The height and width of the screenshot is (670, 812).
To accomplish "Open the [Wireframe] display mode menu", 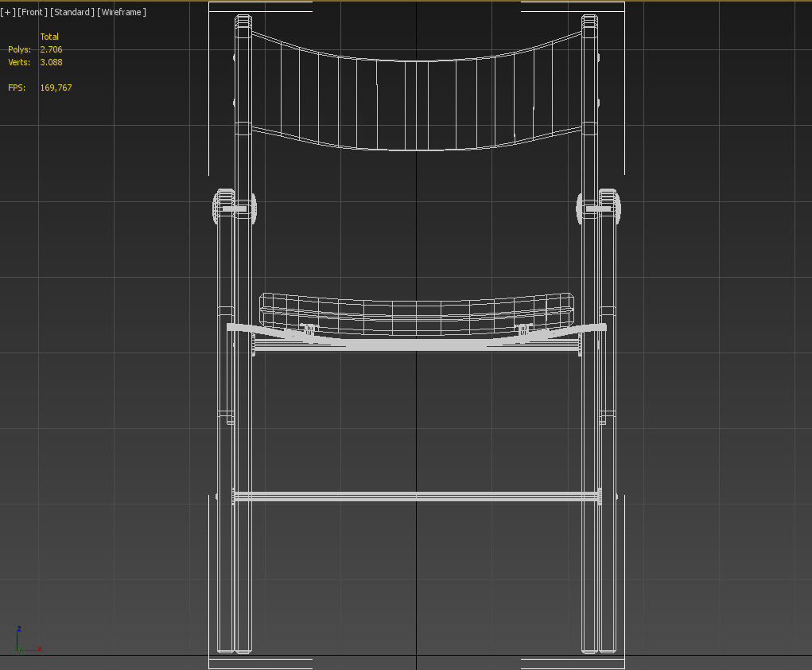I will (122, 12).
